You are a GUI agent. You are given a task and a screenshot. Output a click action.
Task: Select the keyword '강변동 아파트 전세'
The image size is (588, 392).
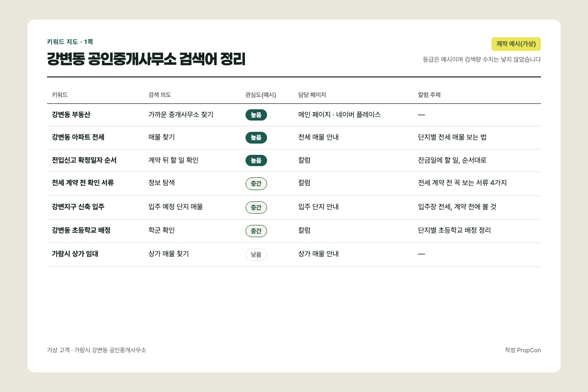pyautogui.click(x=78, y=137)
